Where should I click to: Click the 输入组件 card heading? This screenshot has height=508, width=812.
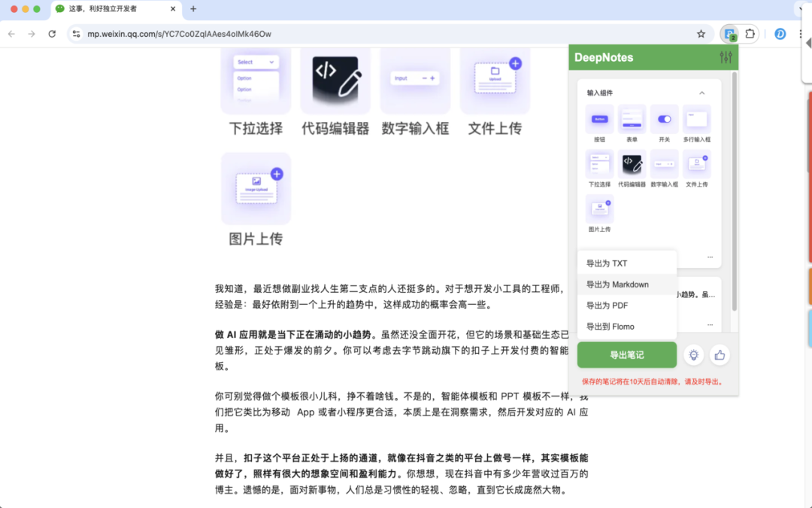(x=600, y=93)
